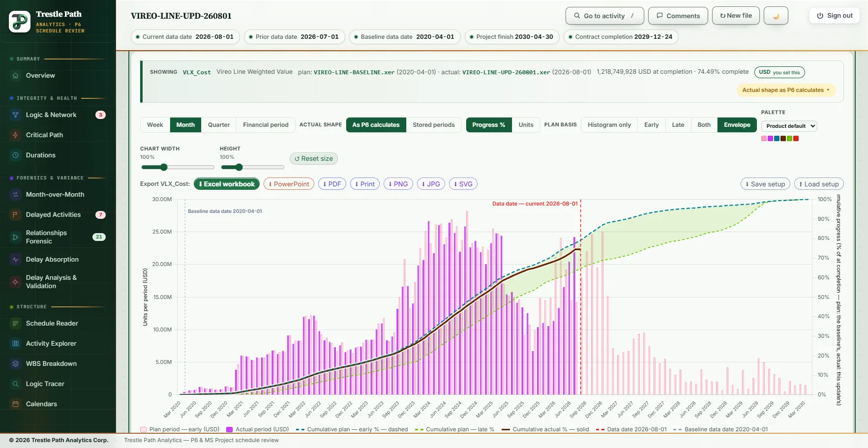Click the Month-over-Month compare icon
The width and height of the screenshot is (868, 448).
(x=15, y=195)
